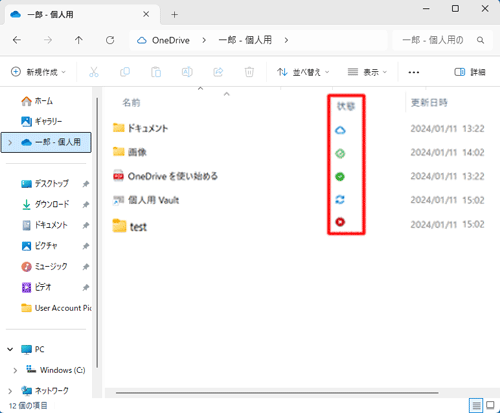Open User Account Pic folder in sidebar
Image resolution: width=500 pixels, height=413 pixels.
[x=56, y=308]
